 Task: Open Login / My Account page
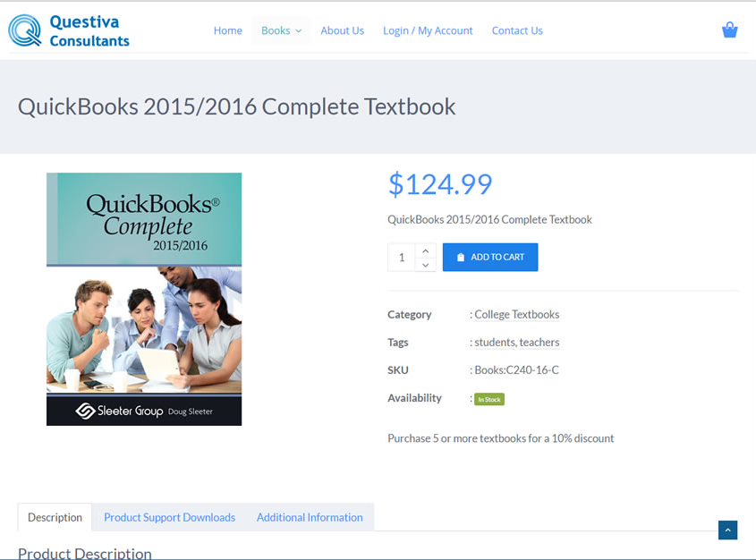[x=428, y=30]
